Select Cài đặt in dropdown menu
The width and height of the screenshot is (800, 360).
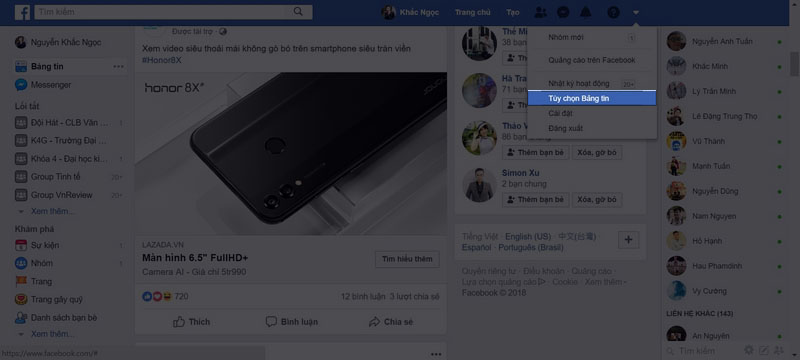(x=591, y=113)
